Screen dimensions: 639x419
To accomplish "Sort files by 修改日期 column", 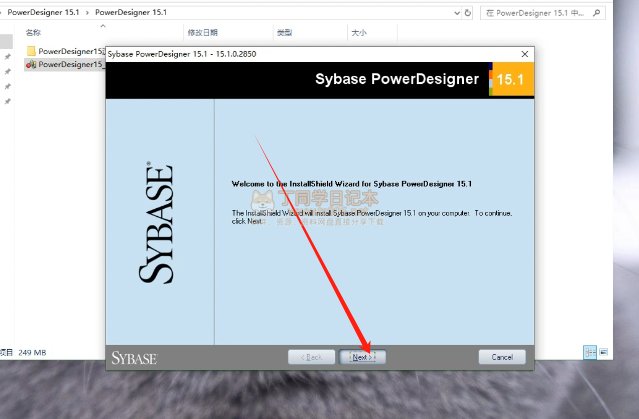I will pyautogui.click(x=200, y=32).
